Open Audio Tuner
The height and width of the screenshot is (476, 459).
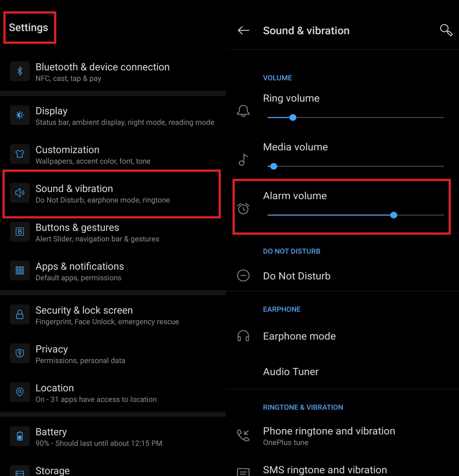291,372
